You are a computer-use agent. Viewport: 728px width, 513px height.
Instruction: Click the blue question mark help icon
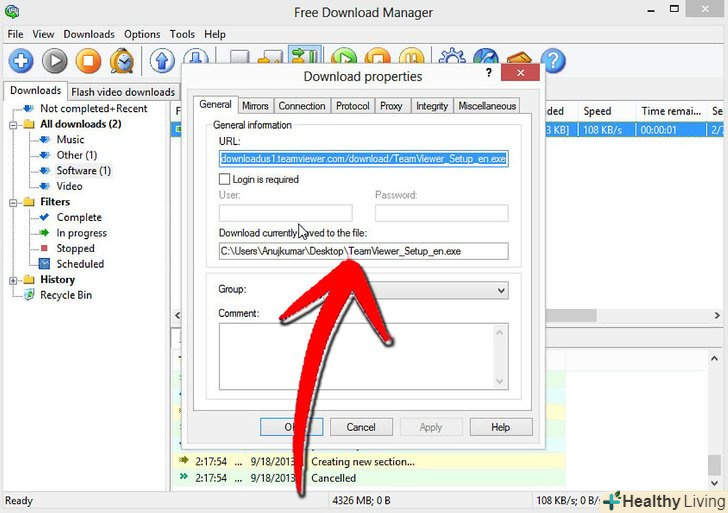(x=553, y=61)
